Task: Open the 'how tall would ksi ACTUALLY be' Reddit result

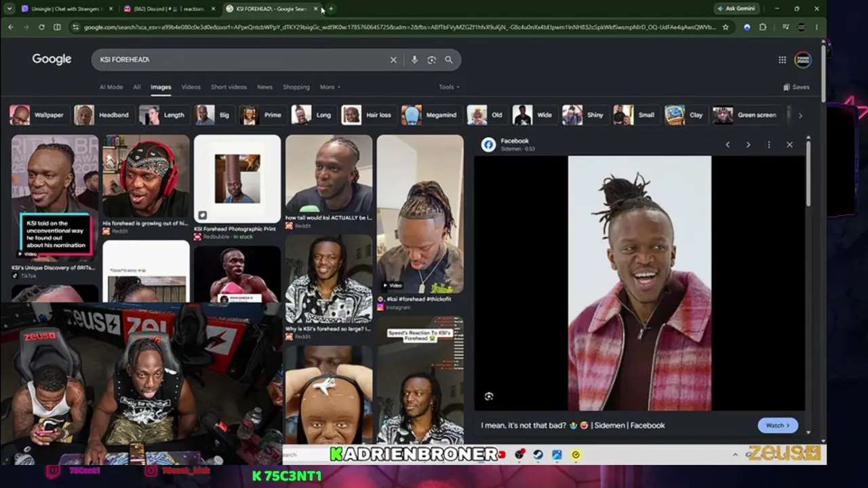Action: 329,182
